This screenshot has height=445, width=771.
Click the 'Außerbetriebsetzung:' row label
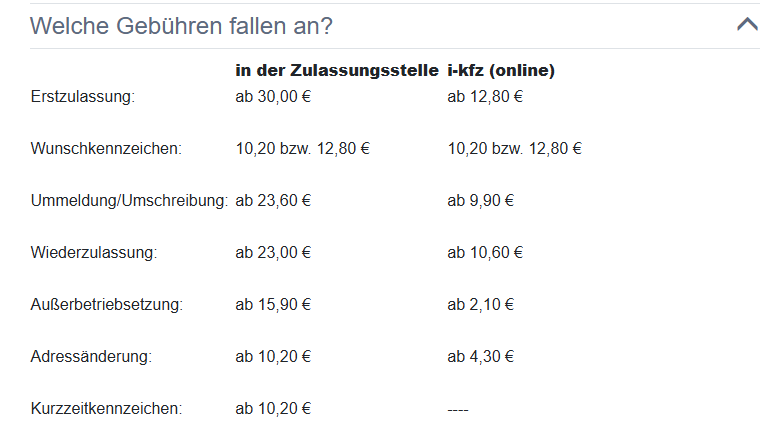tap(107, 304)
